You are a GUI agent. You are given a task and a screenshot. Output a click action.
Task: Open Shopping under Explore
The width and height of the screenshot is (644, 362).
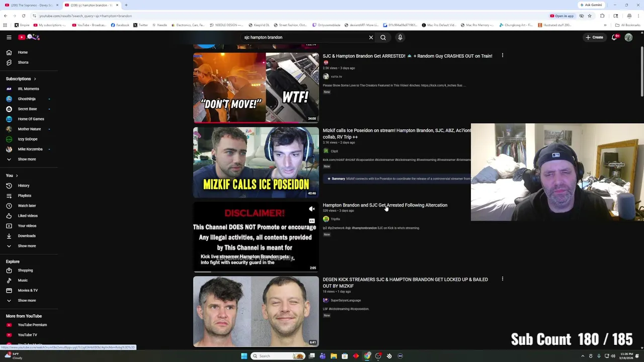25,270
